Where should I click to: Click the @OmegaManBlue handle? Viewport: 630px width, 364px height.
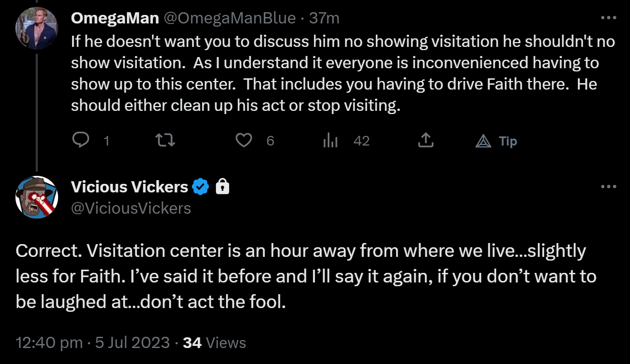click(x=230, y=18)
